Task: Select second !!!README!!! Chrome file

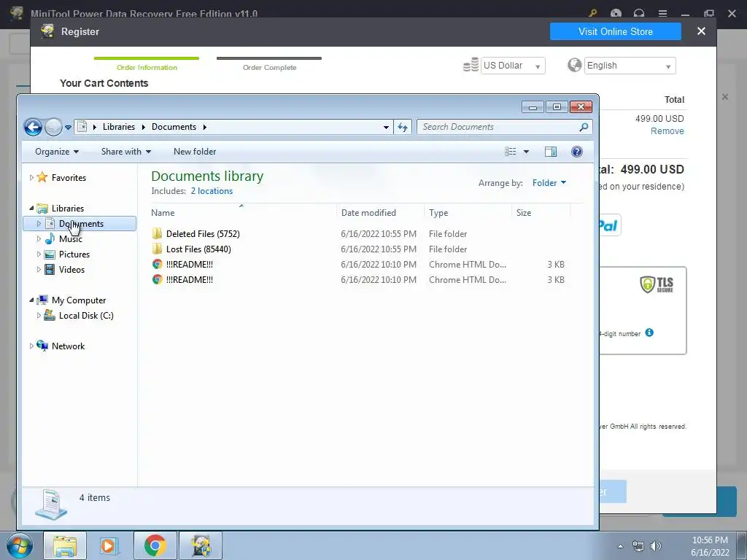Action: pyautogui.click(x=189, y=279)
